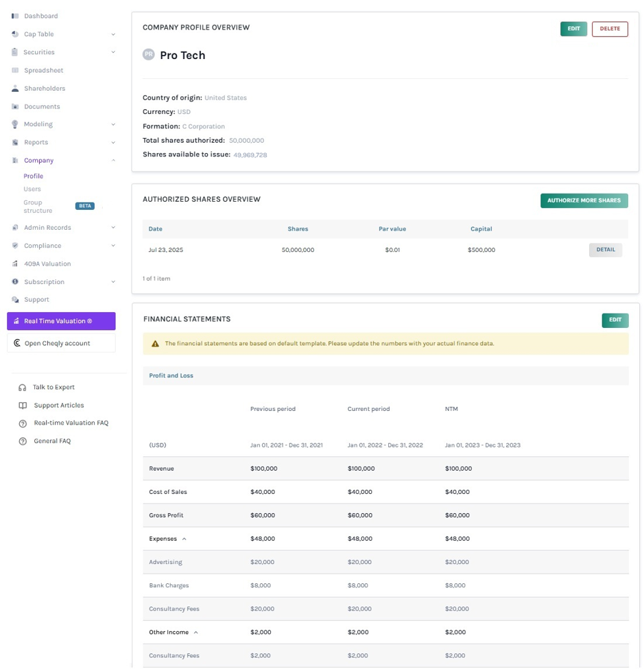Click the Compliance shield icon
This screenshot has height=671, width=644.
(x=15, y=245)
